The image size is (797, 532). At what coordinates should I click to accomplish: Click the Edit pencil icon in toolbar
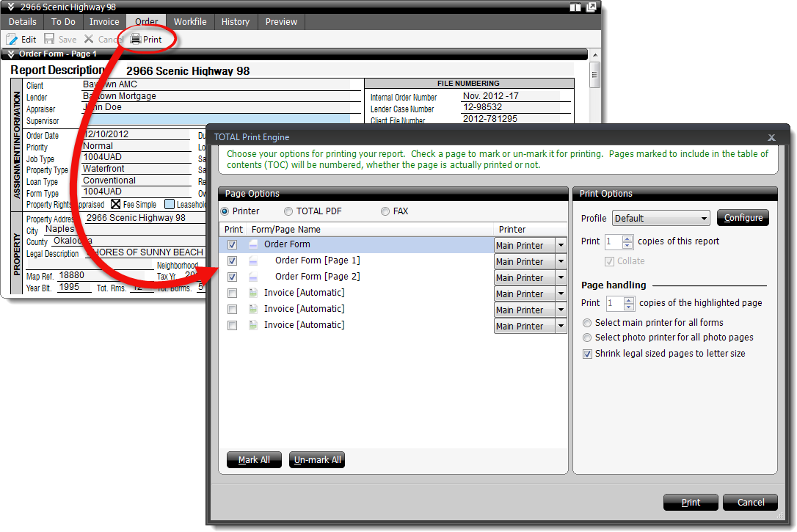point(12,40)
